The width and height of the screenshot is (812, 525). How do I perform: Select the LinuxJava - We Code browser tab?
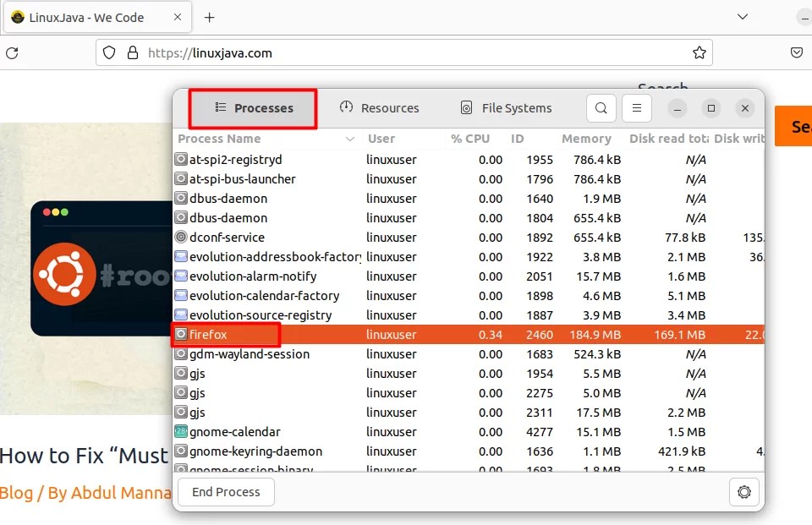point(93,17)
